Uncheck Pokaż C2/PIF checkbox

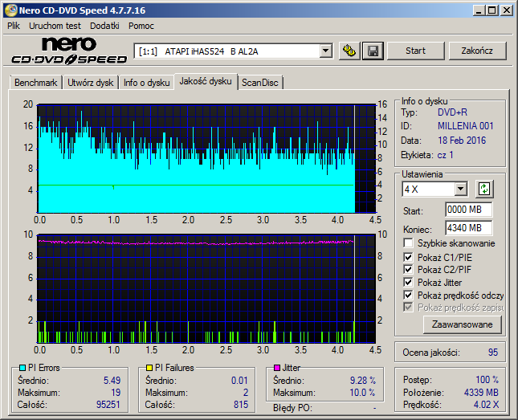tap(408, 269)
